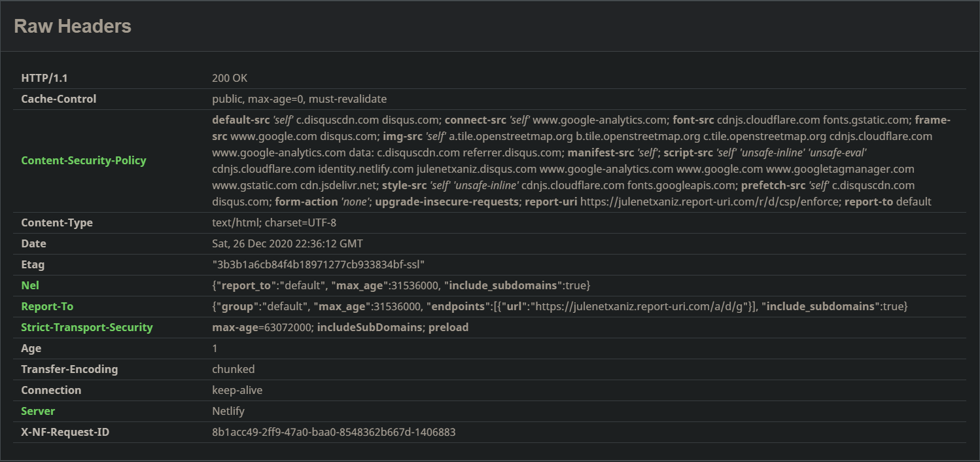The width and height of the screenshot is (980, 462).
Task: Click the Content-Type header name
Action: point(57,222)
